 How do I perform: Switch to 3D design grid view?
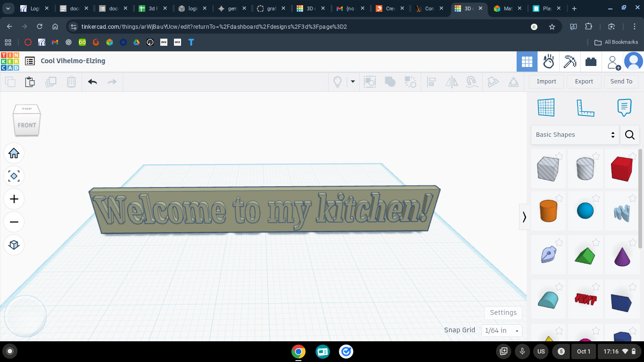[x=527, y=61]
